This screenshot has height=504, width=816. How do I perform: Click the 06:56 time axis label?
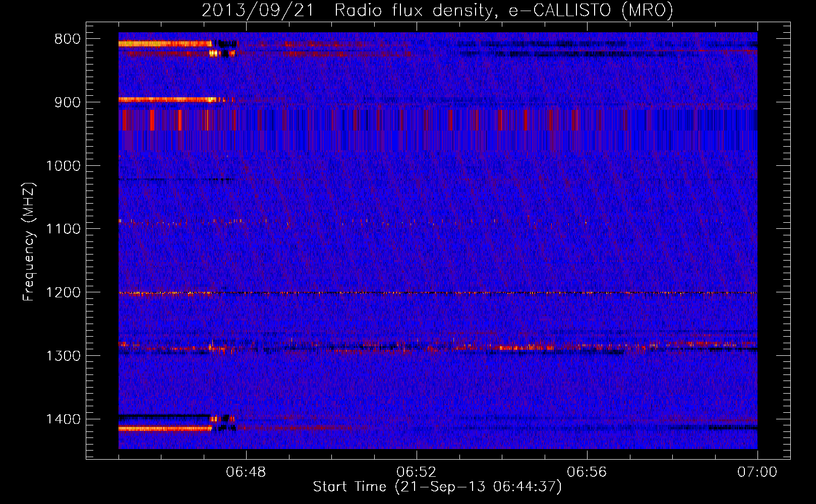587,472
